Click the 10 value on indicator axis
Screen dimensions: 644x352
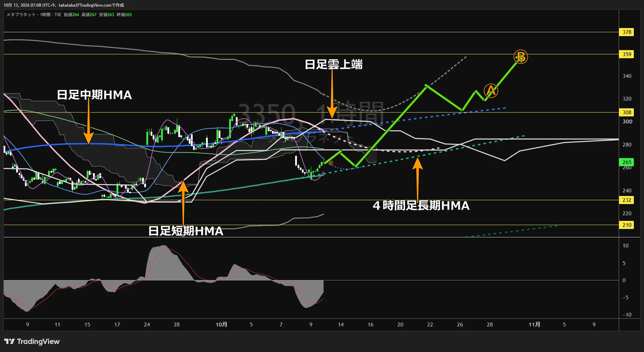coord(625,246)
